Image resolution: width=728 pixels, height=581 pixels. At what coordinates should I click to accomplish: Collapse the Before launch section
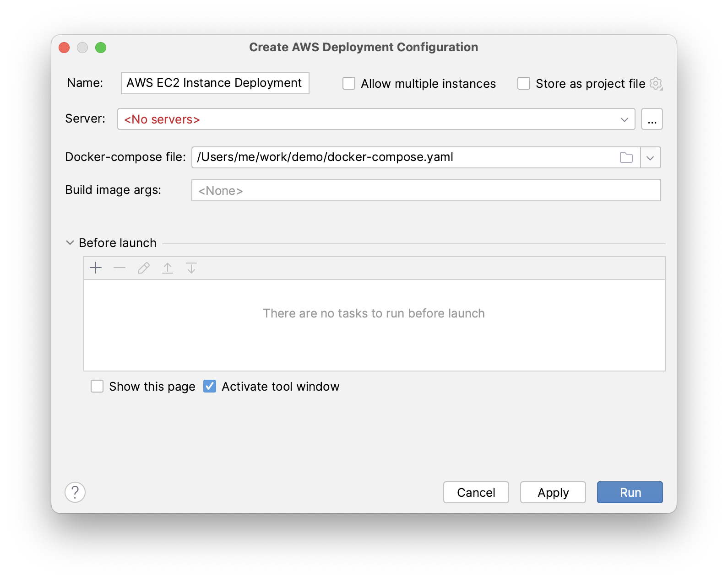click(x=70, y=243)
